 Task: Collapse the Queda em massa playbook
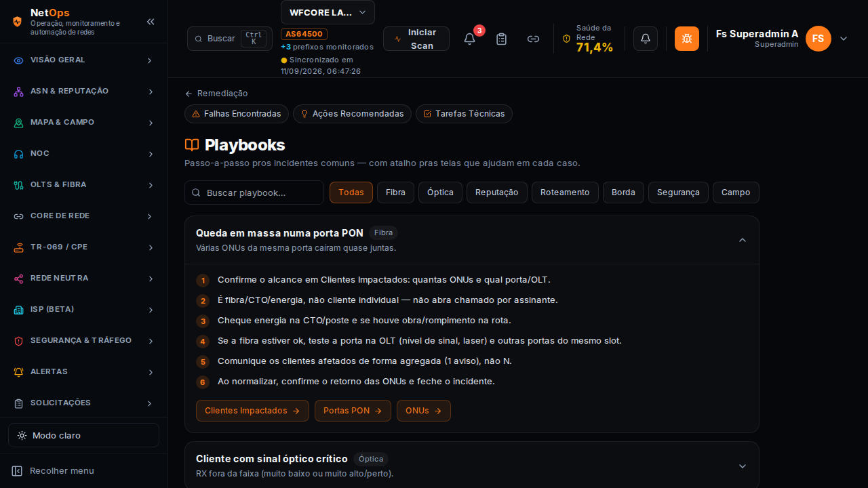tap(743, 240)
